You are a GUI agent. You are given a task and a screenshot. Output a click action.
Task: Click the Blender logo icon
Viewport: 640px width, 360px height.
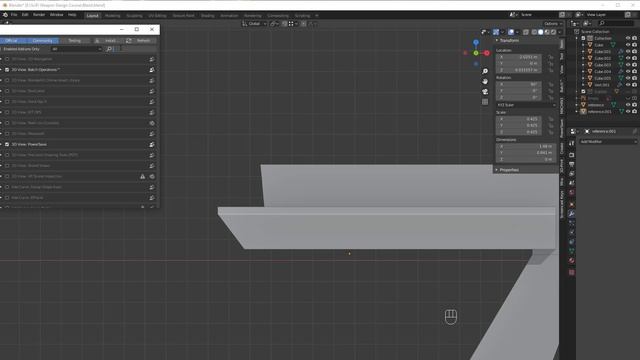click(x=5, y=15)
